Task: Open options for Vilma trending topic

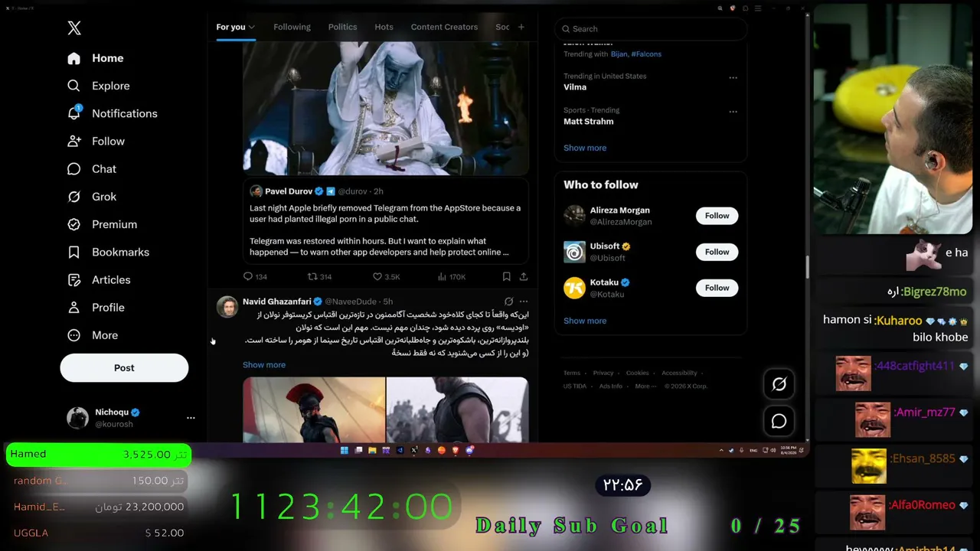Action: coord(733,78)
